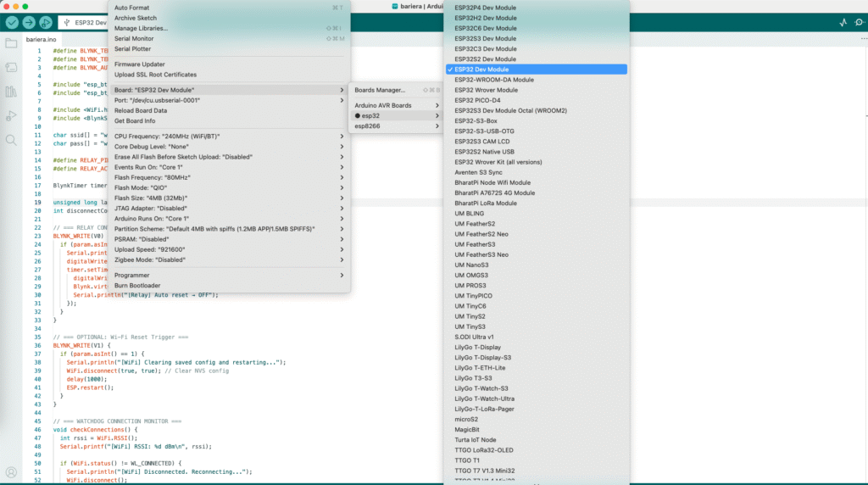Click the Upload arrow icon
This screenshot has height=485, width=868.
(x=29, y=23)
